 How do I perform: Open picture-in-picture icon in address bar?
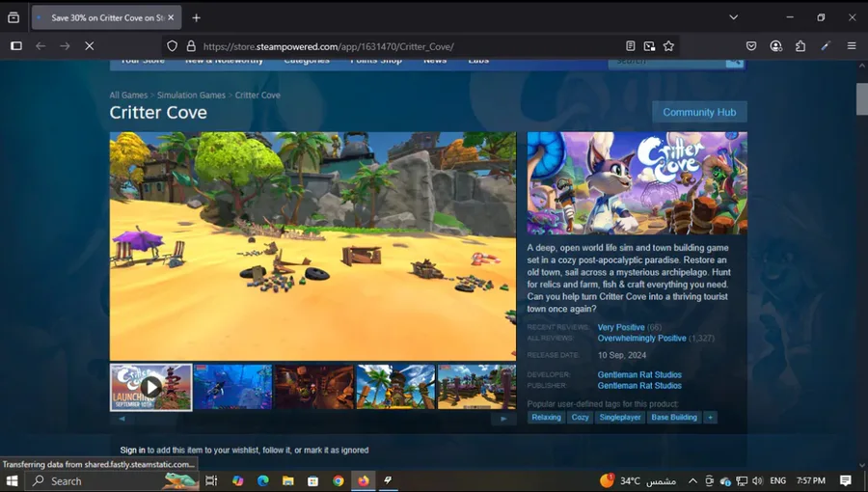(x=649, y=46)
